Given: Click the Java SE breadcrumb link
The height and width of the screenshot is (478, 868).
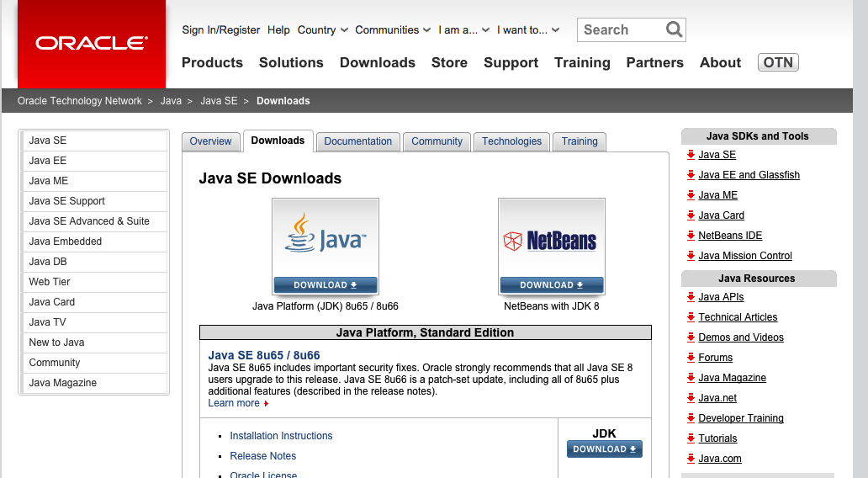Looking at the screenshot, I should [x=219, y=101].
